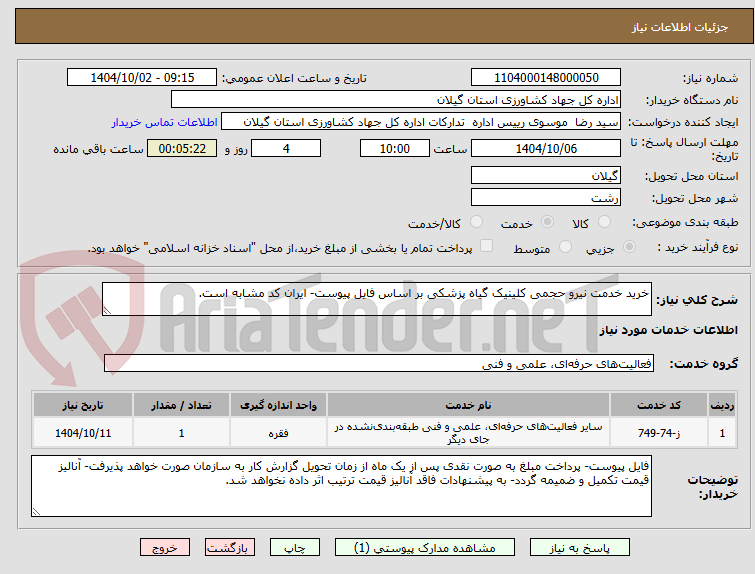Click the خروج exit button

tap(165, 548)
